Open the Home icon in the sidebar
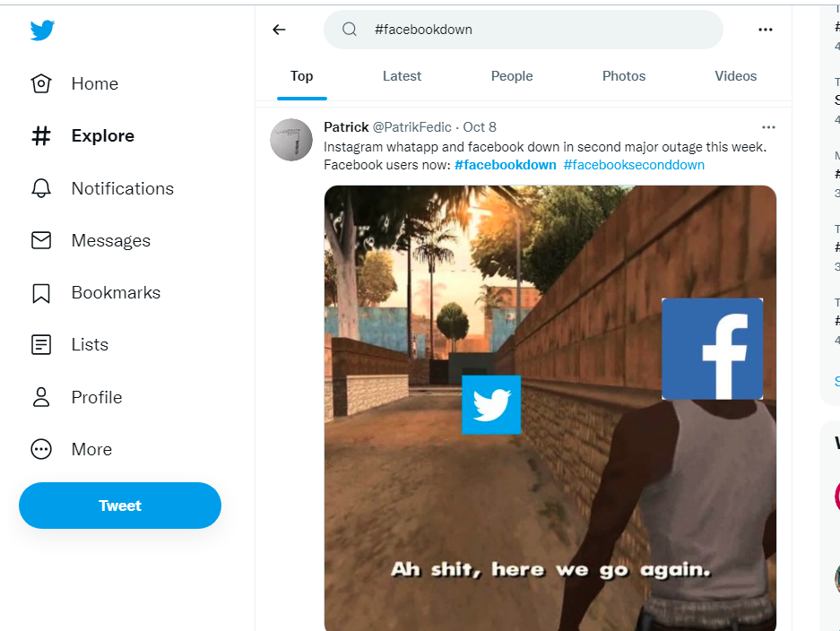The image size is (840, 631). coord(41,83)
